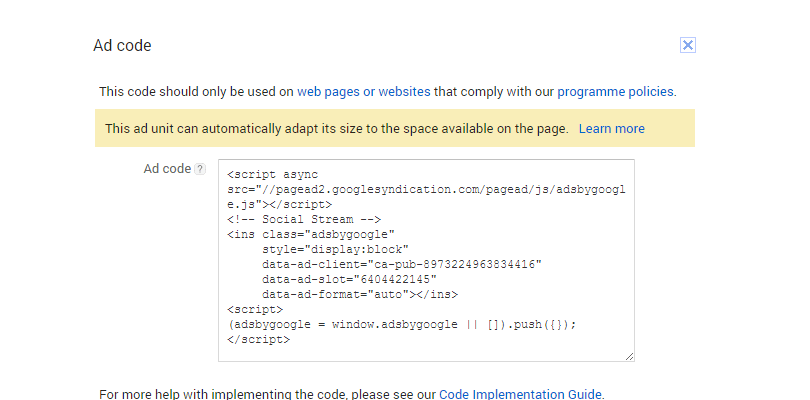Click the data-ad-client line in the code
Viewport: 810px width, 400px height.
coord(401,265)
